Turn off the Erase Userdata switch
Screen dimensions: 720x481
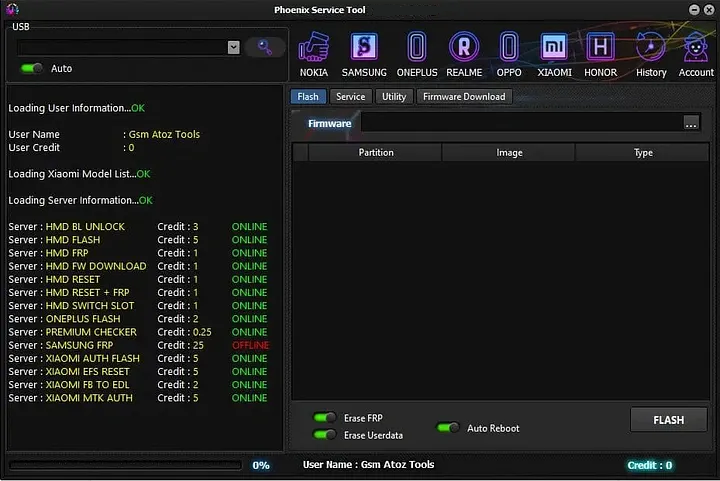coord(324,435)
